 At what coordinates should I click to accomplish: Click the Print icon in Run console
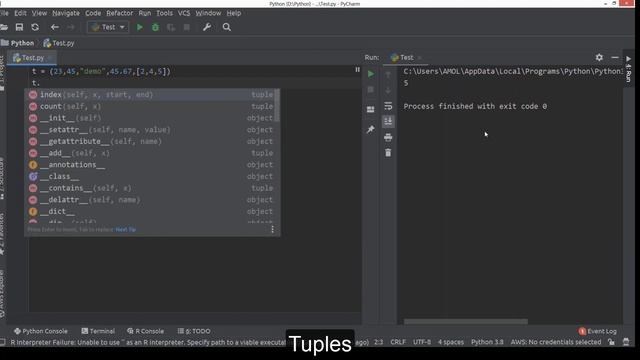(x=388, y=137)
